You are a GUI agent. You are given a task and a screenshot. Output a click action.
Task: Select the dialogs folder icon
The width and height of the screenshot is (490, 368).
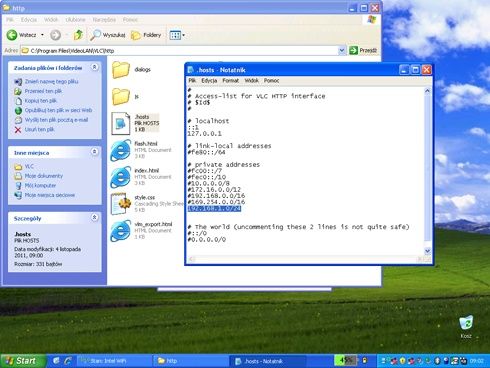click(121, 70)
